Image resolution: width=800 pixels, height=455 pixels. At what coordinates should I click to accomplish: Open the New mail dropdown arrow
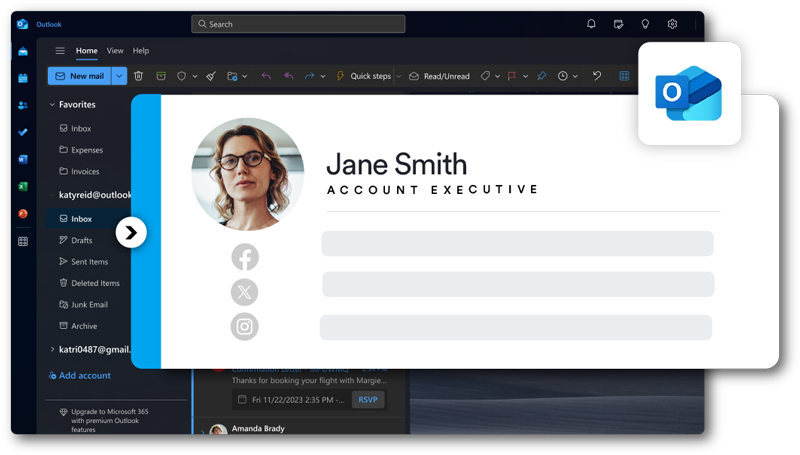(x=119, y=76)
